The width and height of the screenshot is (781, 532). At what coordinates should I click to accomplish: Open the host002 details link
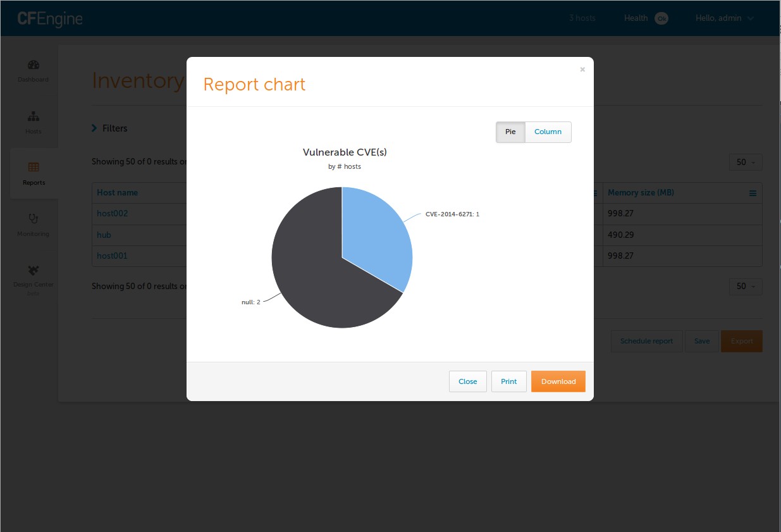(112, 213)
